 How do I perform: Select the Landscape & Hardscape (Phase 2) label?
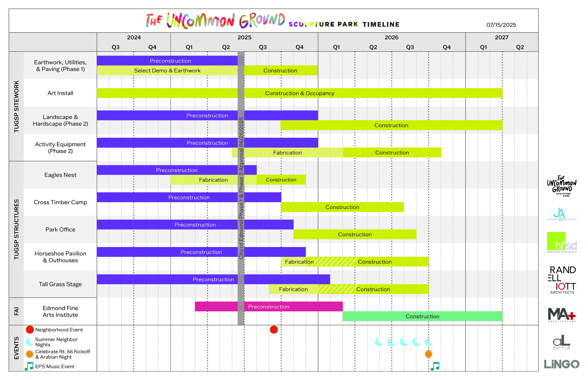point(60,120)
